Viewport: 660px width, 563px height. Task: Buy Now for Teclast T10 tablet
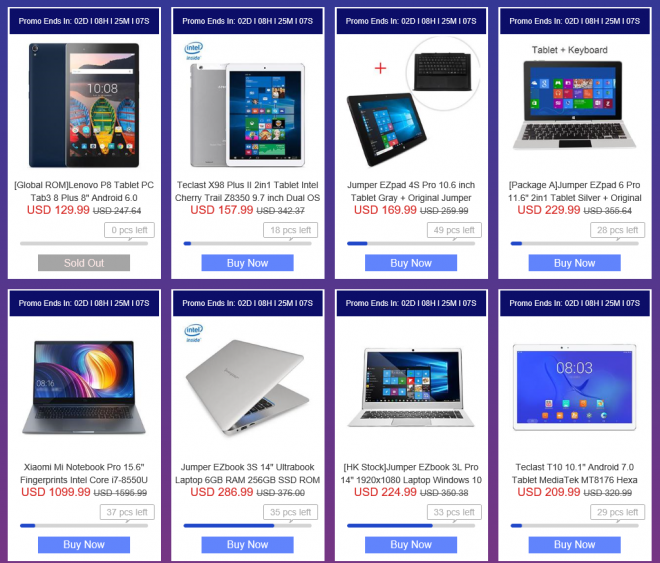click(x=575, y=544)
